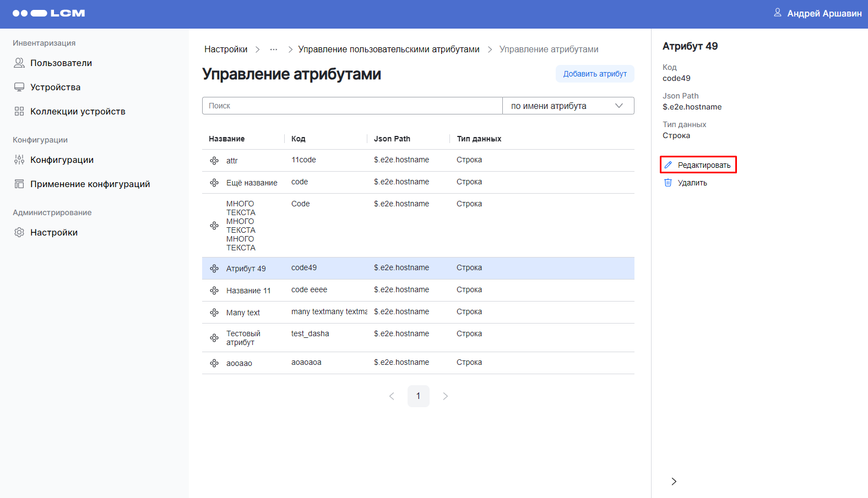Go to Настройки breadcrumb link
This screenshot has height=498, width=868.
(226, 50)
